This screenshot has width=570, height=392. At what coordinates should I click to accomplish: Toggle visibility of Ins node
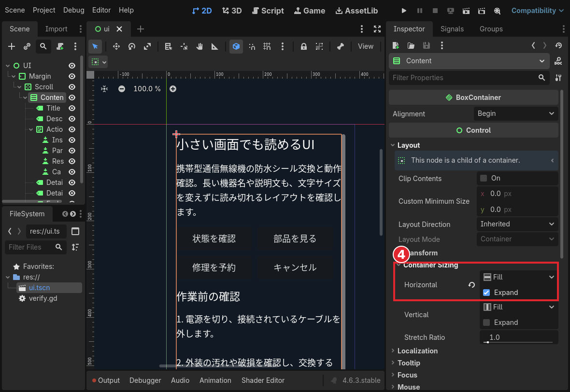(72, 140)
